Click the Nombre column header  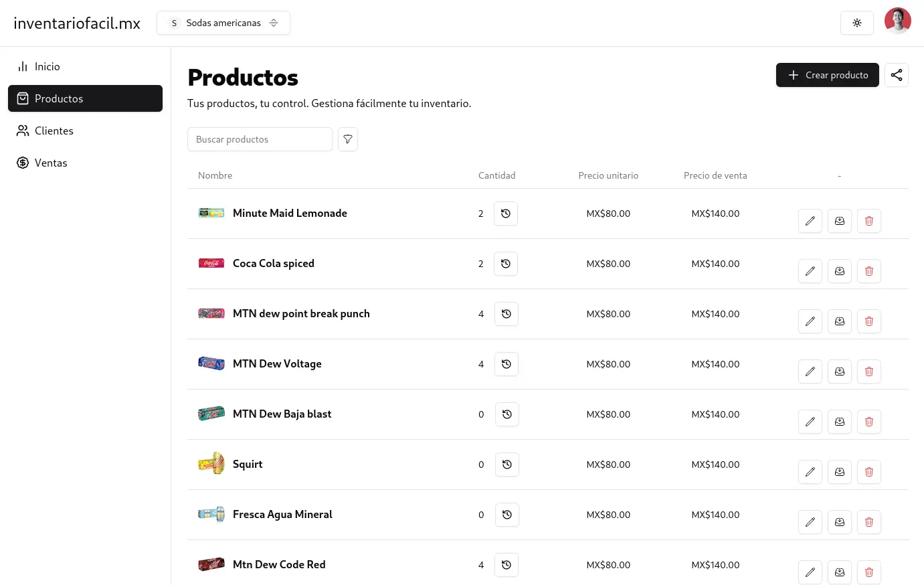tap(215, 175)
